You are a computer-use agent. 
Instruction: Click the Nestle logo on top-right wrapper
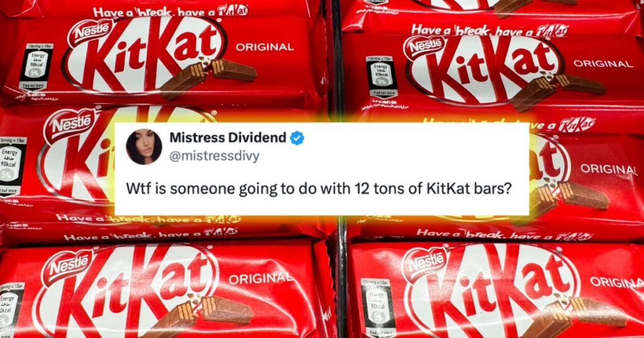425,47
